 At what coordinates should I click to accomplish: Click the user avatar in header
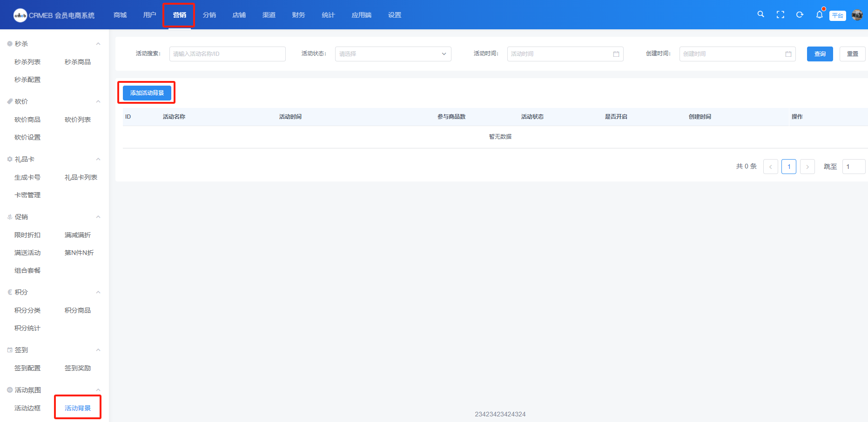[x=857, y=15]
